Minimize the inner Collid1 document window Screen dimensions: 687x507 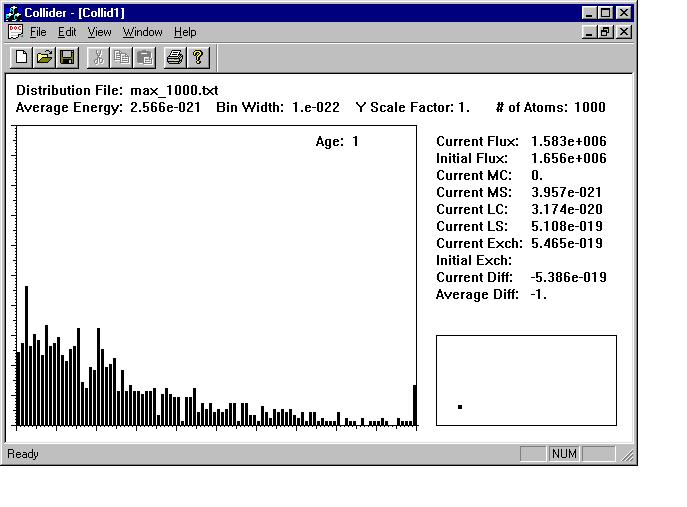pos(590,32)
